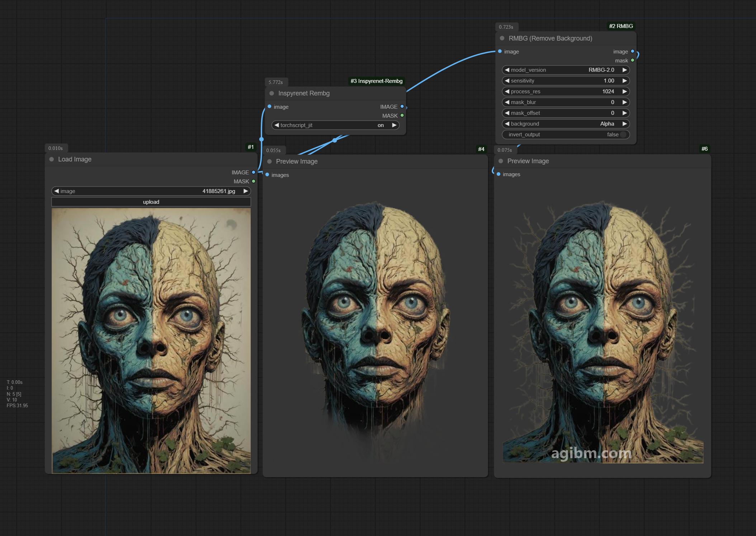Click RMBG node image input socket

pos(500,51)
